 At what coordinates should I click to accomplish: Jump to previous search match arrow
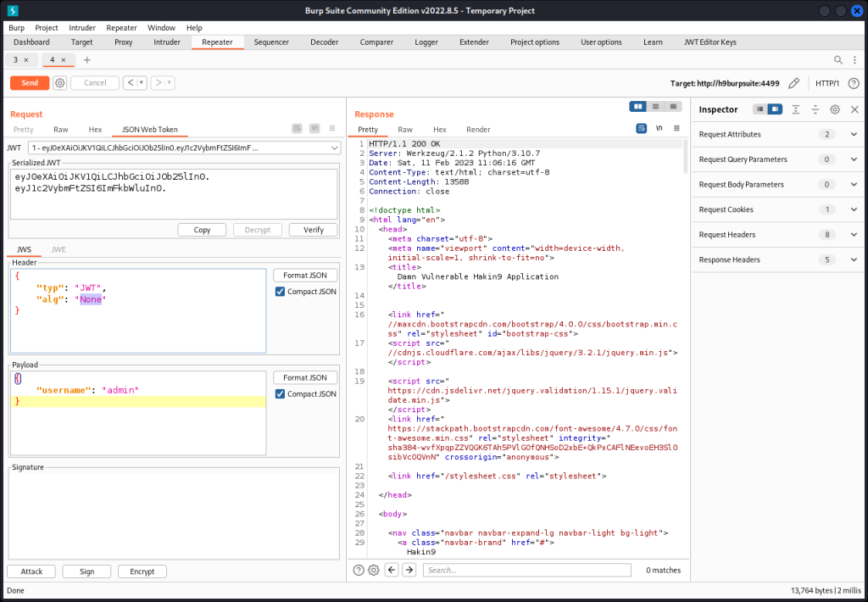tap(392, 571)
